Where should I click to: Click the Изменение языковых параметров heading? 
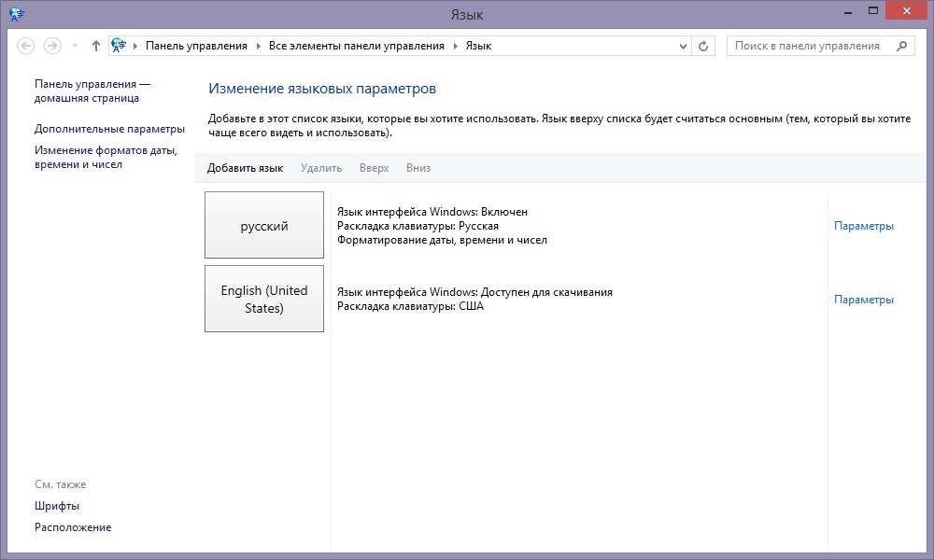coord(322,89)
